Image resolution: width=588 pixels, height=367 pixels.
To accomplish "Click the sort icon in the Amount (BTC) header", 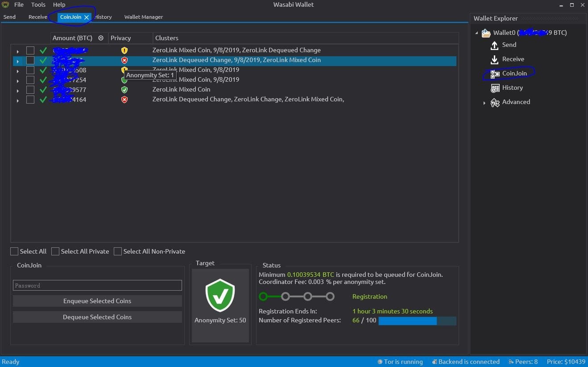I will coord(101,38).
